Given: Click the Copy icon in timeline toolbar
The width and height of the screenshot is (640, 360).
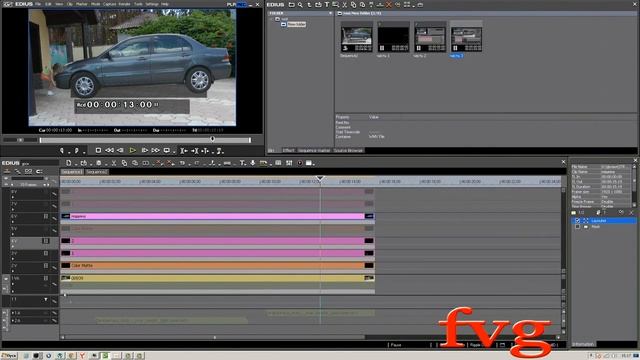Looking at the screenshot, I should coord(124,163).
